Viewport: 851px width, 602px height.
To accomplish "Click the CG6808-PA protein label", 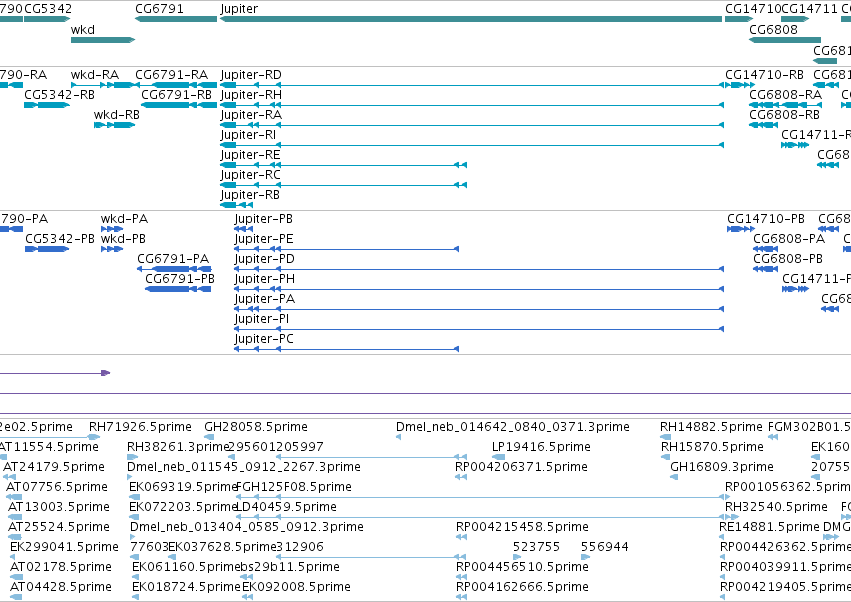I will click(x=789, y=239).
